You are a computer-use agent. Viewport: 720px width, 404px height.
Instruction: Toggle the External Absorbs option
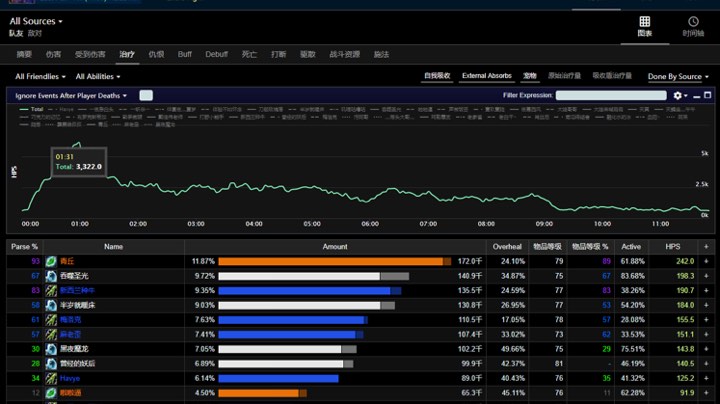click(487, 76)
